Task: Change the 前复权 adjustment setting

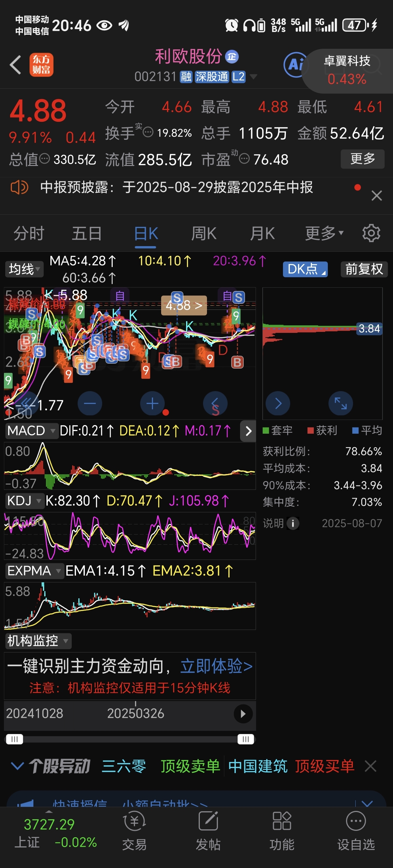Action: [364, 269]
